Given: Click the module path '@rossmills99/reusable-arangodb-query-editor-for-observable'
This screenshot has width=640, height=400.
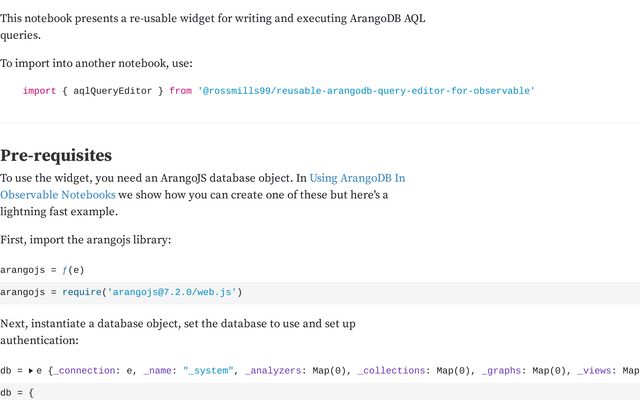Looking at the screenshot, I should click(366, 91).
